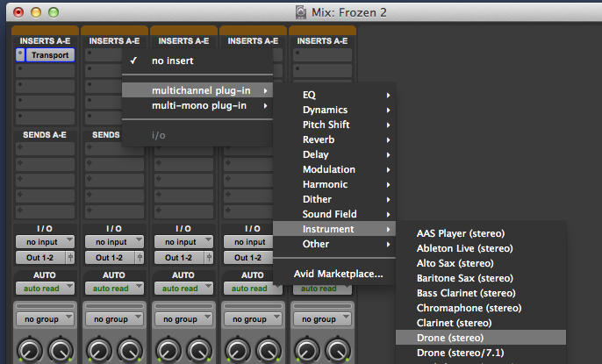Image resolution: width=602 pixels, height=364 pixels.
Task: Click first track's right pan knob
Action: coord(61,349)
